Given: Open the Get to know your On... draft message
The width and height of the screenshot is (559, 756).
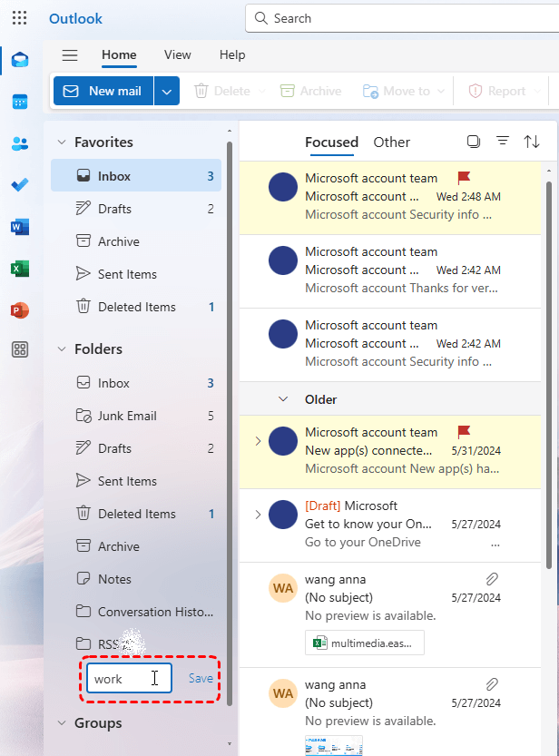Looking at the screenshot, I should coord(390,525).
